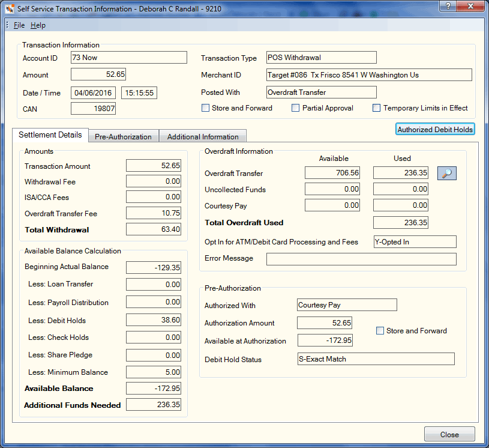
Task: Focus the Merchant ID field
Action: coord(369,75)
